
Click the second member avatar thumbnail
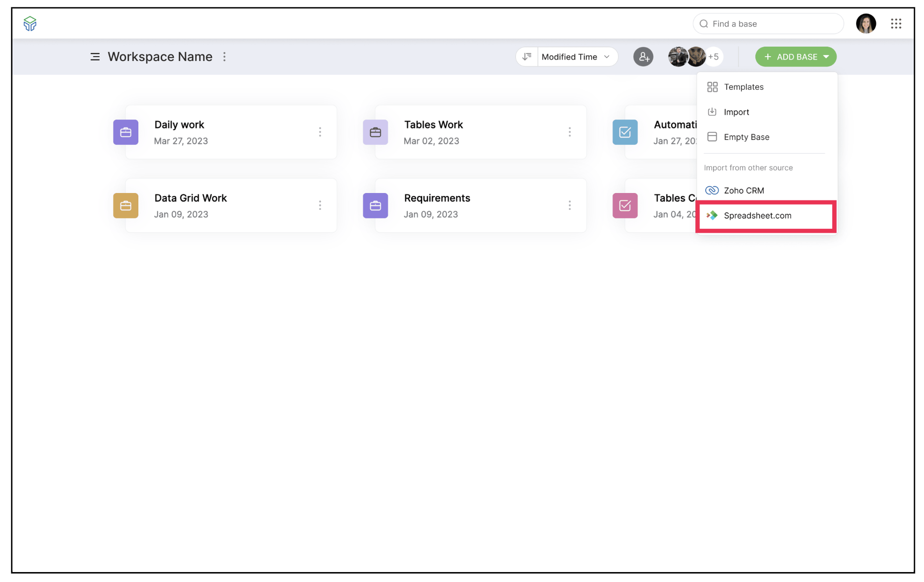tap(696, 57)
